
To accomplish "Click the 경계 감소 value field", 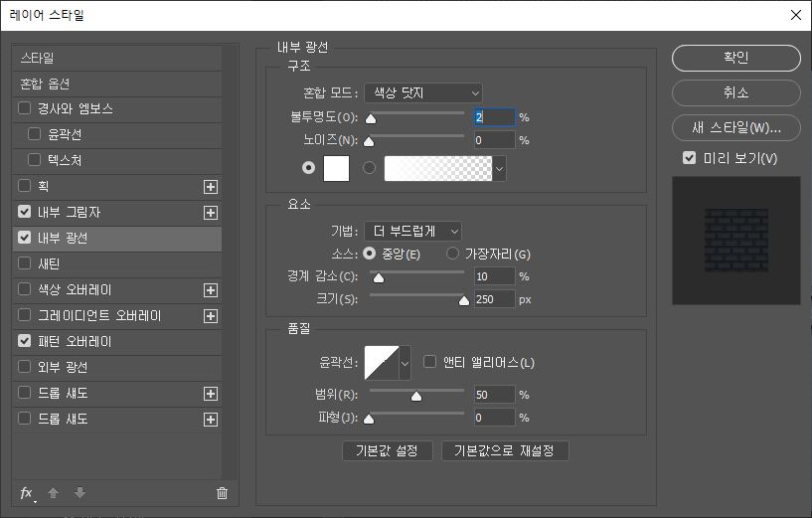I will point(495,276).
